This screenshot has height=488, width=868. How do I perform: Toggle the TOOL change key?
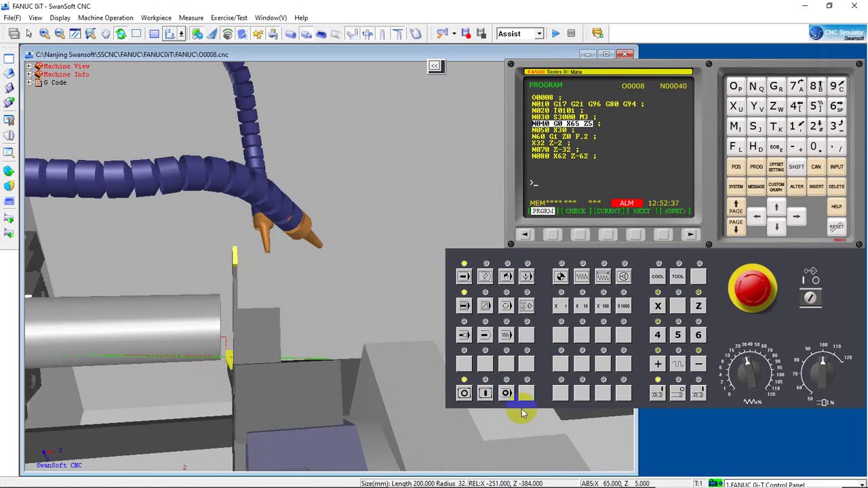[678, 277]
